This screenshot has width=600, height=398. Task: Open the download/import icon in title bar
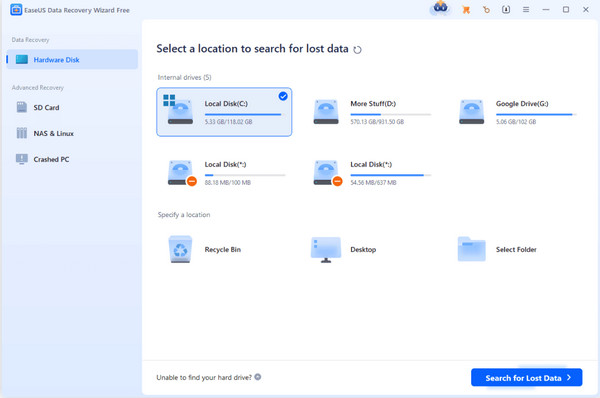506,10
